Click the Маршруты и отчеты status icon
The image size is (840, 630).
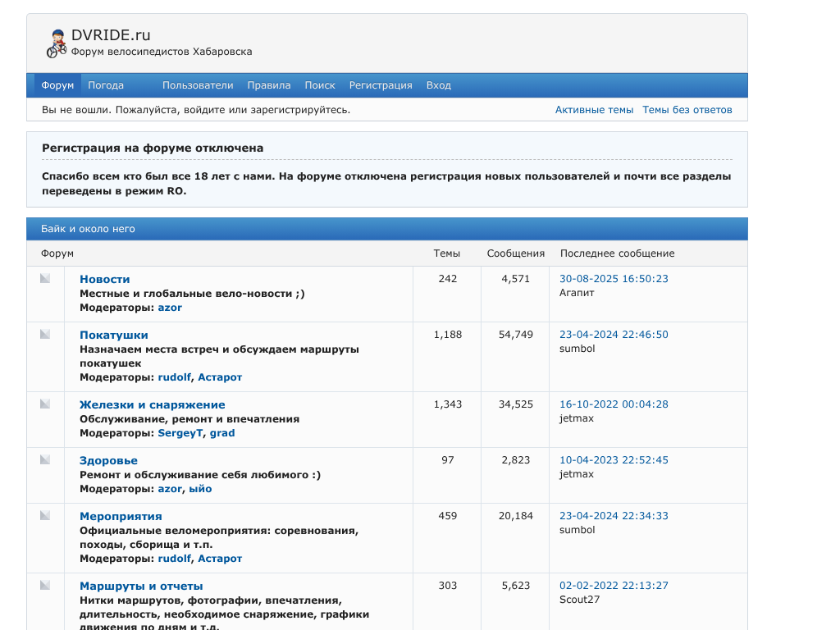pos(45,586)
